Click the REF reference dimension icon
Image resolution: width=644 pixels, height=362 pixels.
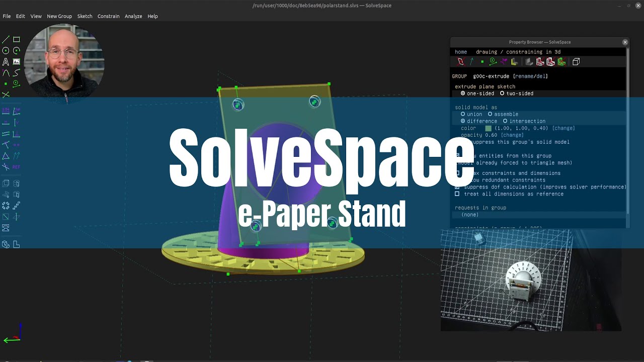(x=17, y=166)
